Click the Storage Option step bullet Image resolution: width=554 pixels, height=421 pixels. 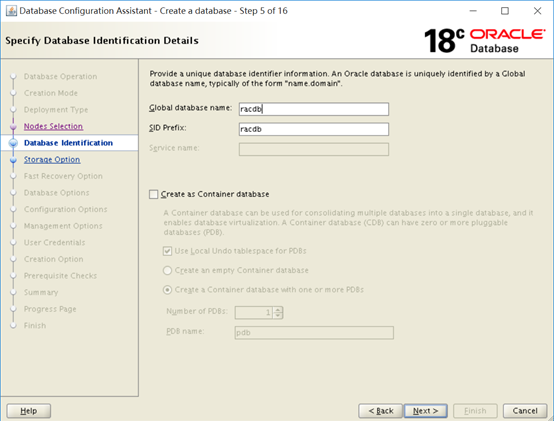click(13, 160)
